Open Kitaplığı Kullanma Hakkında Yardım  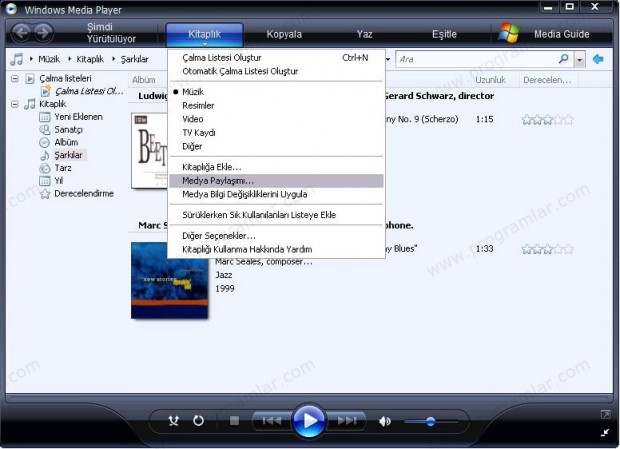[x=276, y=249]
